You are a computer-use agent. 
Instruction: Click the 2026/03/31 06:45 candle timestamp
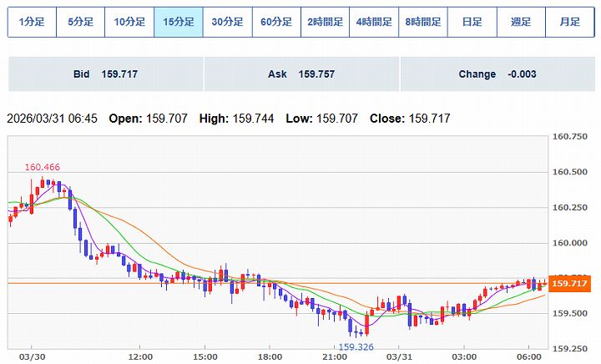pyautogui.click(x=52, y=119)
